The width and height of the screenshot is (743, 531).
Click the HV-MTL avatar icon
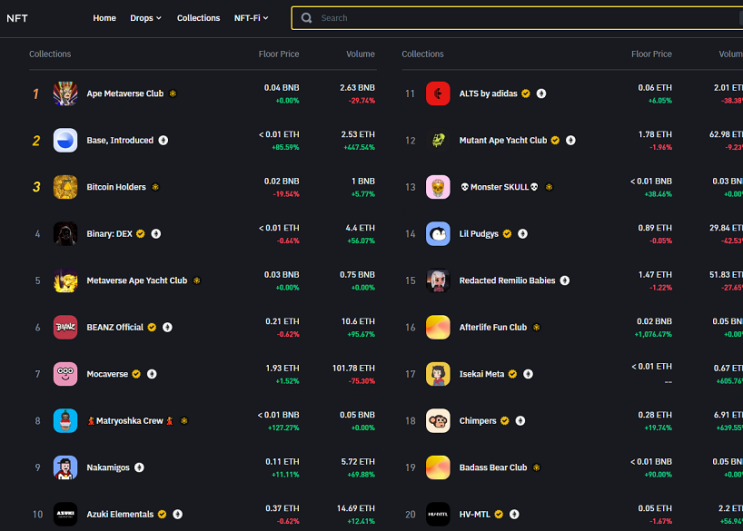438,514
